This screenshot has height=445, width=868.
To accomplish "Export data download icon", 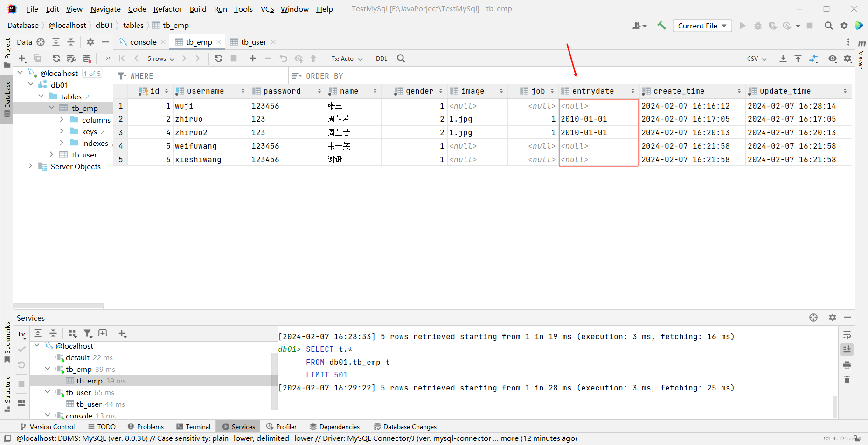I will pos(783,58).
